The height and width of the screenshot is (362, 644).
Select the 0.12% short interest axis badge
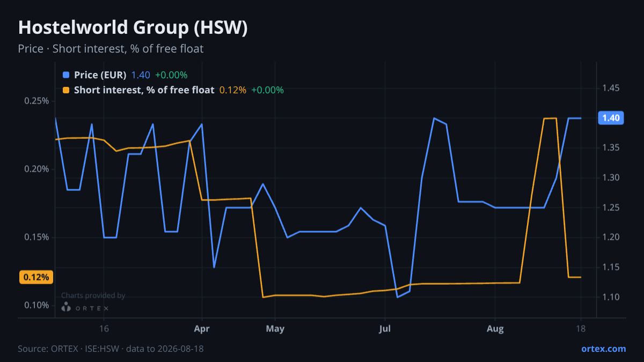tap(36, 277)
